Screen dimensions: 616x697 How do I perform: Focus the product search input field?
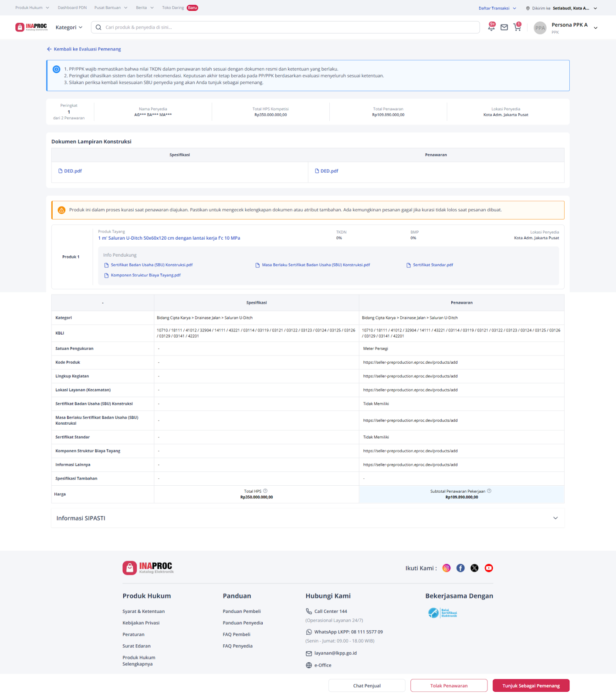coord(285,27)
